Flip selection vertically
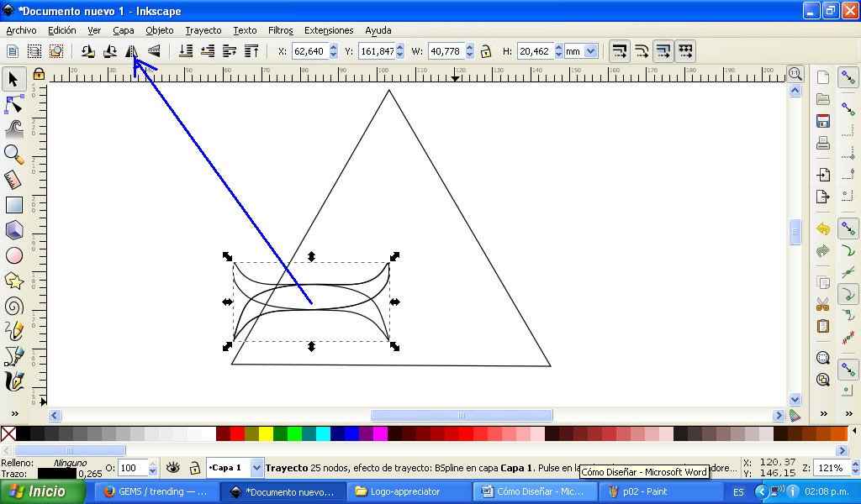Screen dimensions: 861x504 [154, 51]
